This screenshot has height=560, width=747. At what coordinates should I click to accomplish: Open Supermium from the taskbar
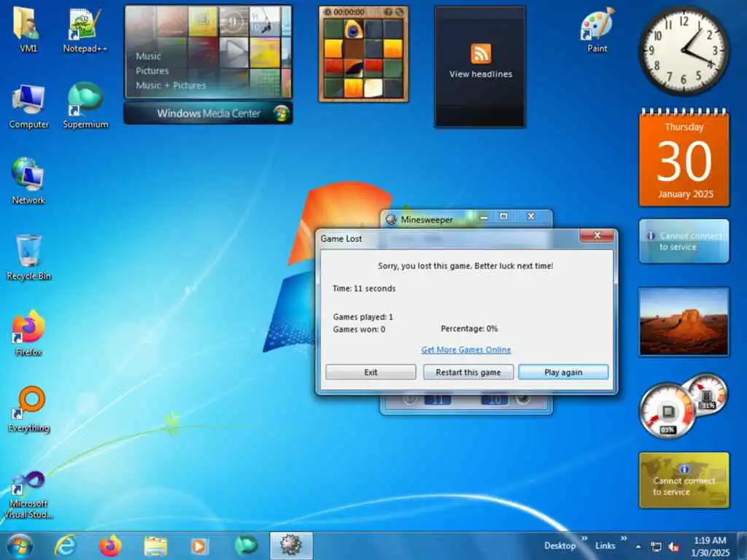[246, 545]
